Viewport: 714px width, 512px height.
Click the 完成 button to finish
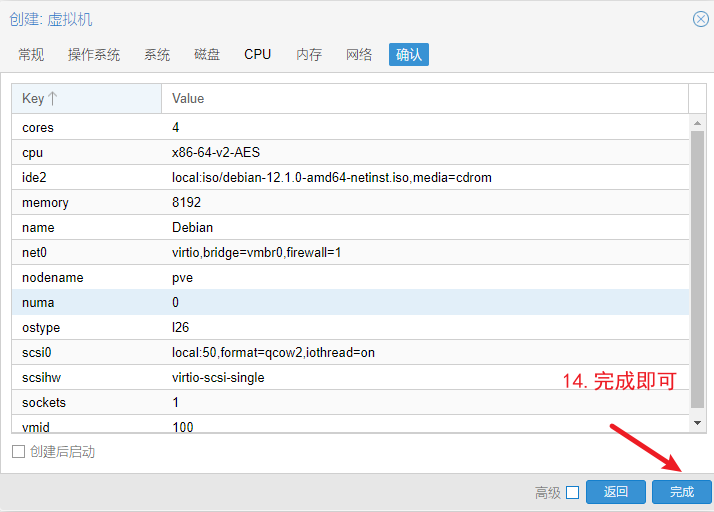coord(681,492)
